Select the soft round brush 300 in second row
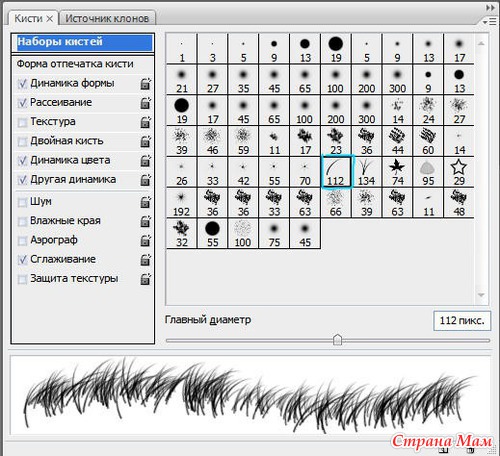Image resolution: width=500 pixels, height=456 pixels. point(397,80)
